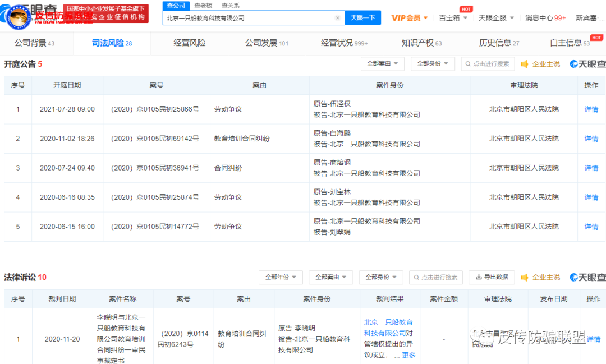Switch to the 司法风险 tab
The width and height of the screenshot is (606, 364).
click(107, 42)
